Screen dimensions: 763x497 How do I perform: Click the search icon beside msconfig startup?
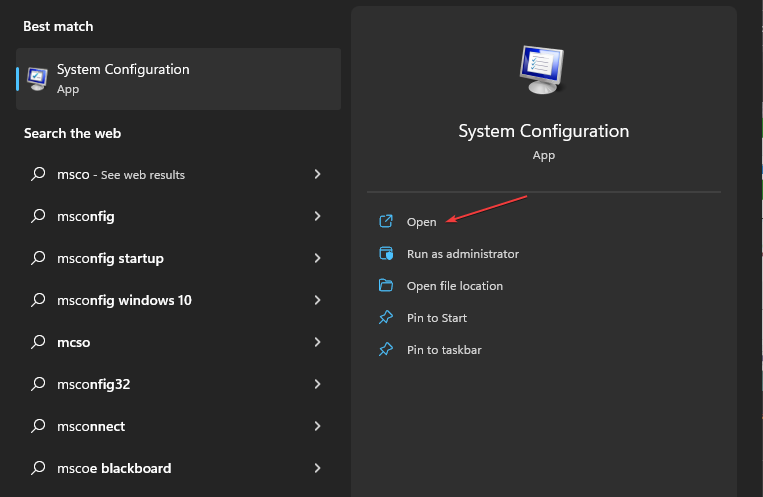pyautogui.click(x=38, y=258)
